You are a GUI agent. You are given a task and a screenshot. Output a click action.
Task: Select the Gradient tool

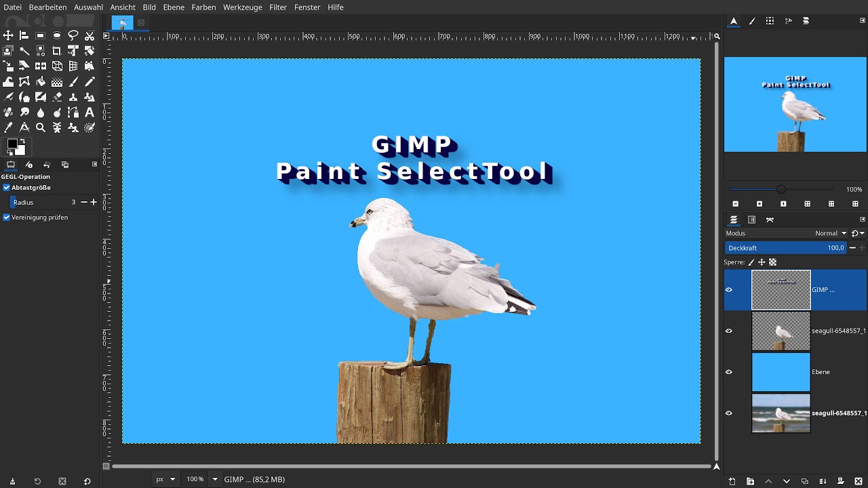(x=57, y=81)
